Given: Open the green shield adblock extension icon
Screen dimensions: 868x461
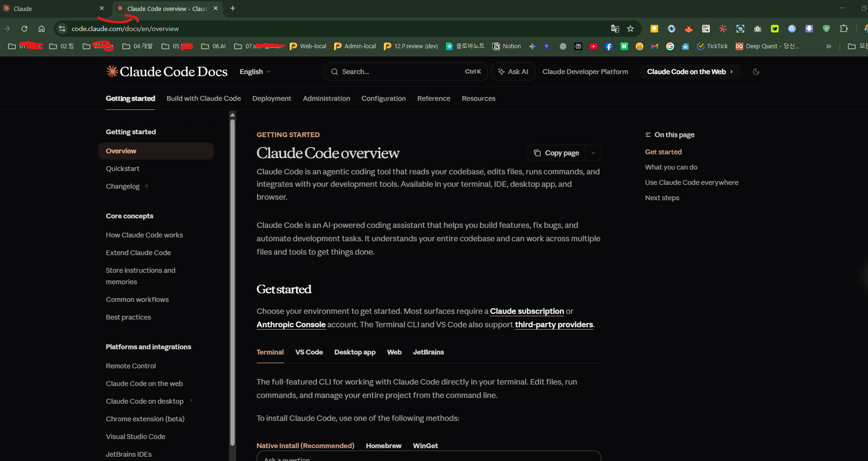Looking at the screenshot, I should [826, 29].
